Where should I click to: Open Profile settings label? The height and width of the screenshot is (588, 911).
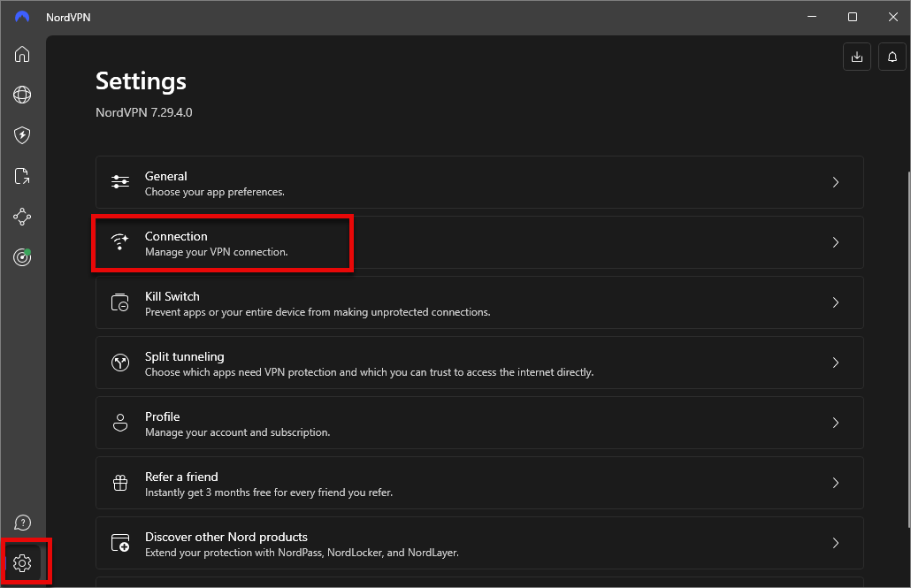[x=162, y=416]
